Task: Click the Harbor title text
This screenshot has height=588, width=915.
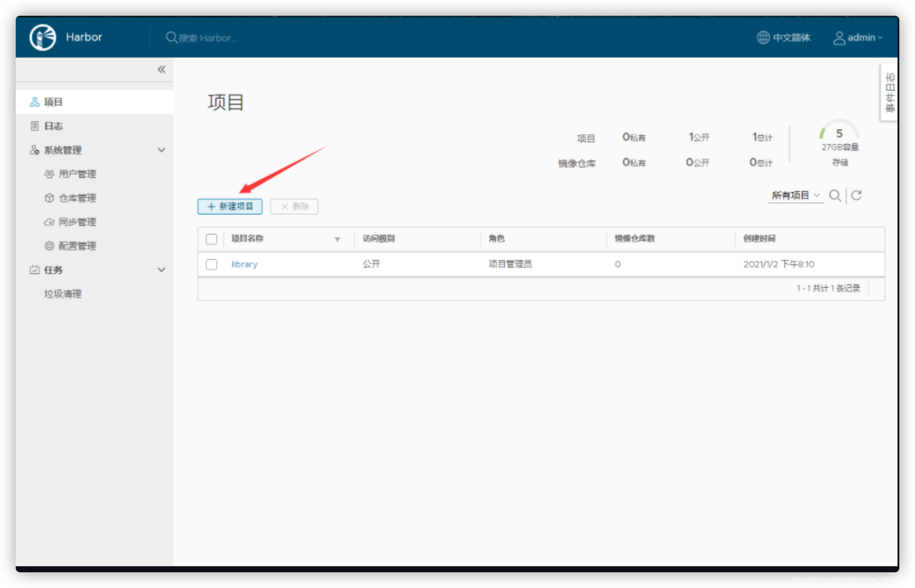Action: click(84, 37)
